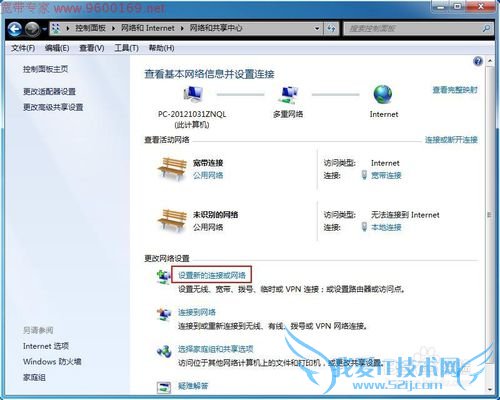The height and width of the screenshot is (400, 500).
Task: Click 网络和共享中心 breadcrumb segment
Action: pos(216,28)
